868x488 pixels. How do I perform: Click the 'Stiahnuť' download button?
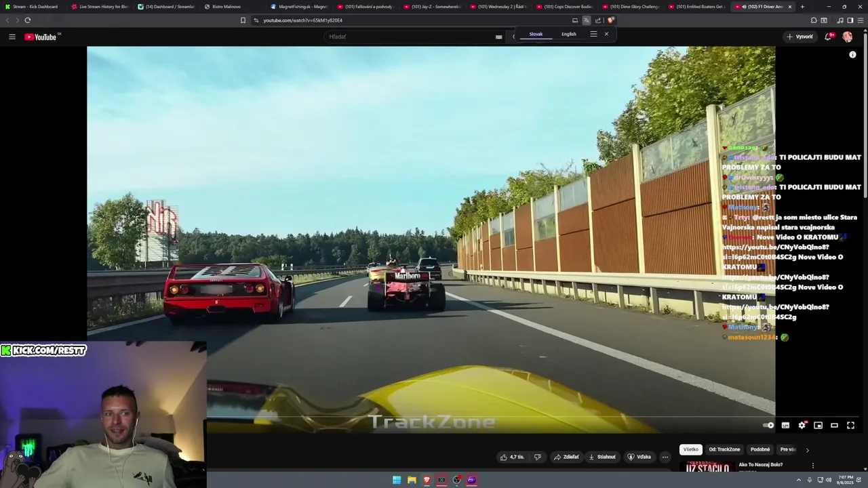(602, 457)
